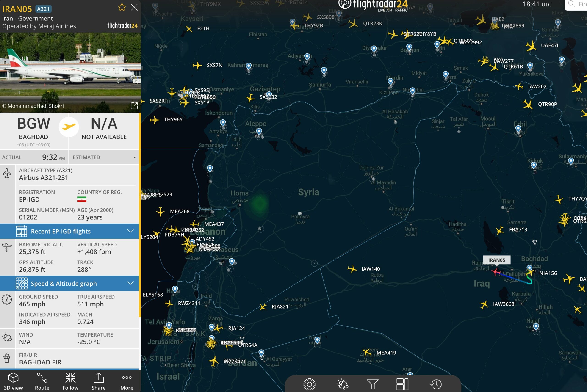Viewport: 587px width, 392px height.
Task: Select aircraft THY7QY on the map
Action: 559,199
